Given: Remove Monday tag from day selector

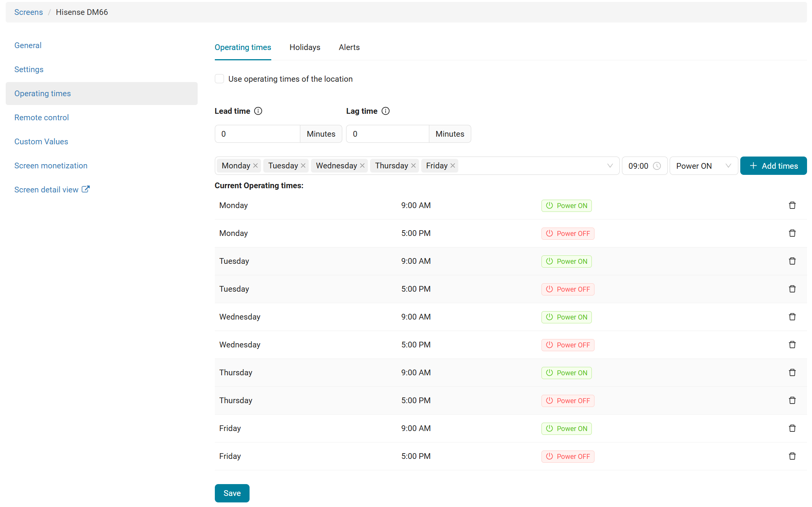Looking at the screenshot, I should pyautogui.click(x=255, y=166).
